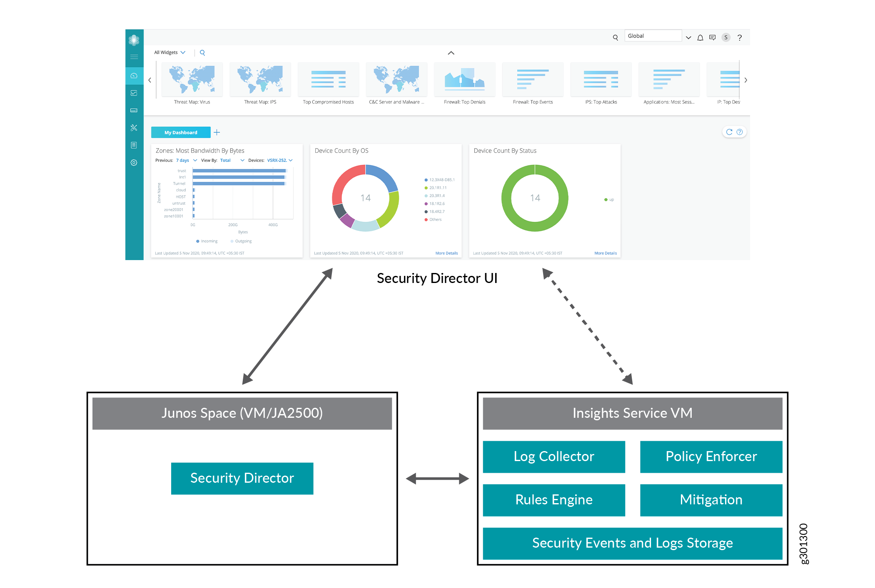Add a new dashboard tab with plus
Viewport: 875px width, 588px height.
(217, 133)
